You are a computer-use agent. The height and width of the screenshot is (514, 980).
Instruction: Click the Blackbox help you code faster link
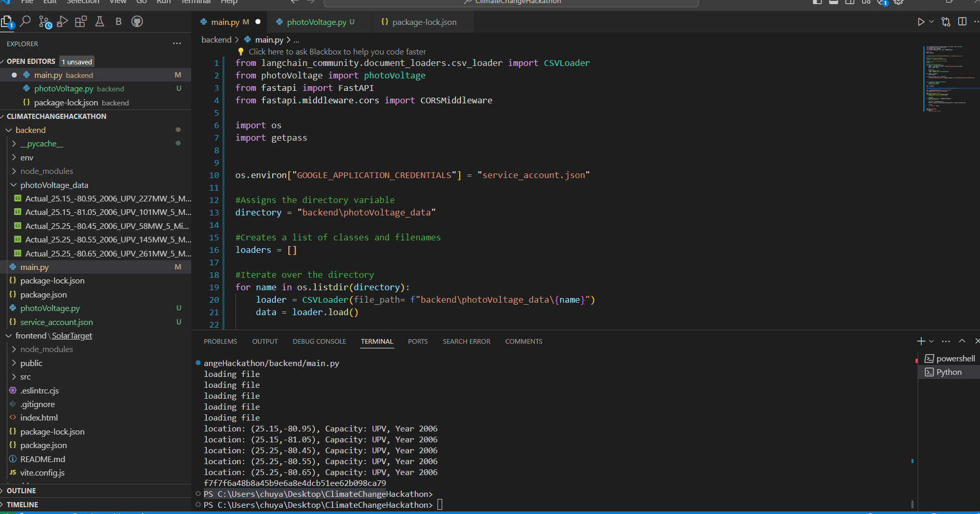tap(337, 52)
